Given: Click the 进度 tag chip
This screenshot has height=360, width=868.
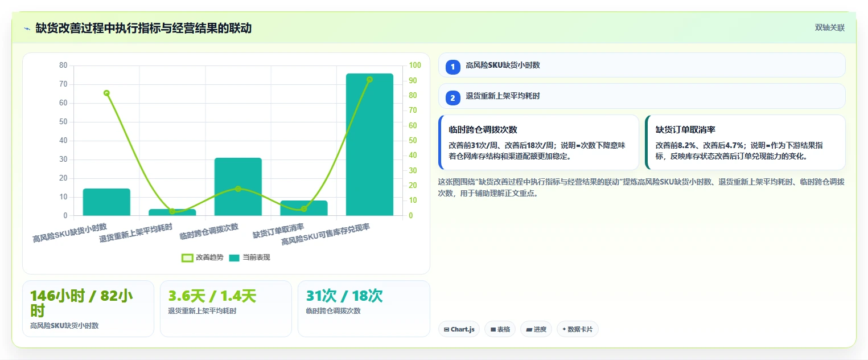Looking at the screenshot, I should (x=536, y=329).
